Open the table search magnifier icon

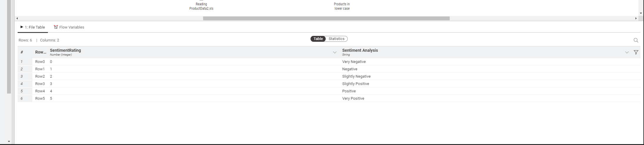[x=636, y=40]
